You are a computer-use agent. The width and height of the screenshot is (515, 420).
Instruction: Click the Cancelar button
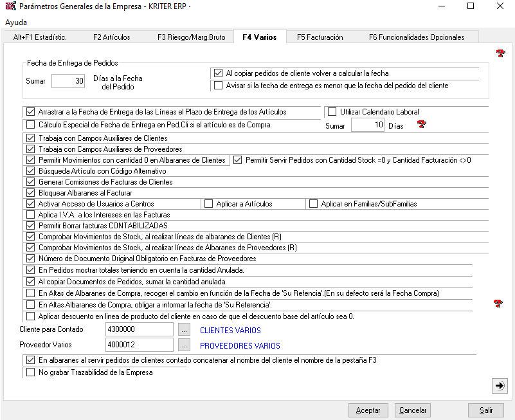coord(412,410)
